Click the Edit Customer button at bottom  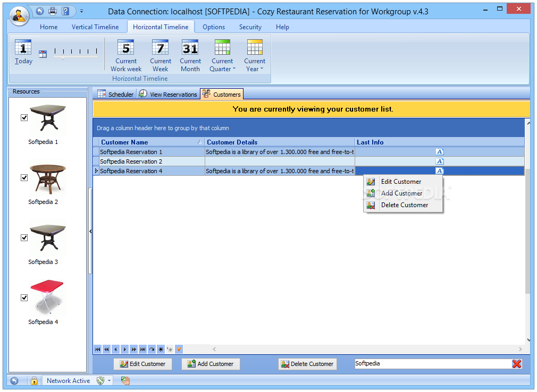[143, 364]
